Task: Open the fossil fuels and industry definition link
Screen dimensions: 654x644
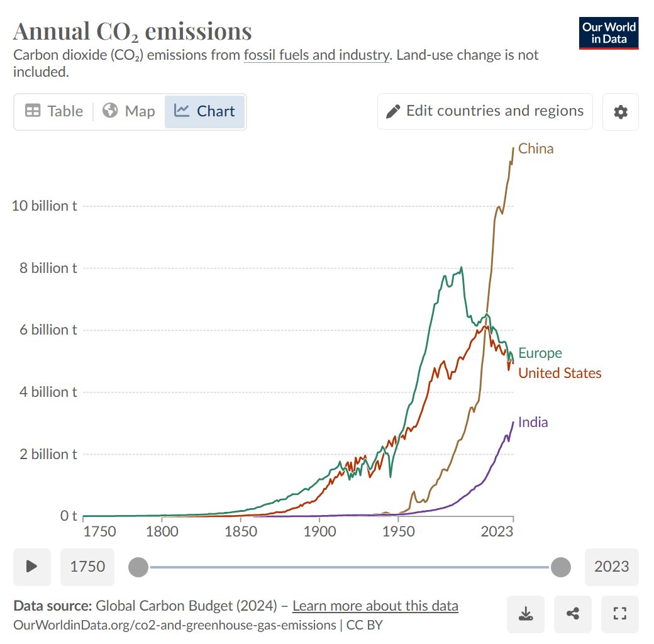Action: click(x=316, y=55)
